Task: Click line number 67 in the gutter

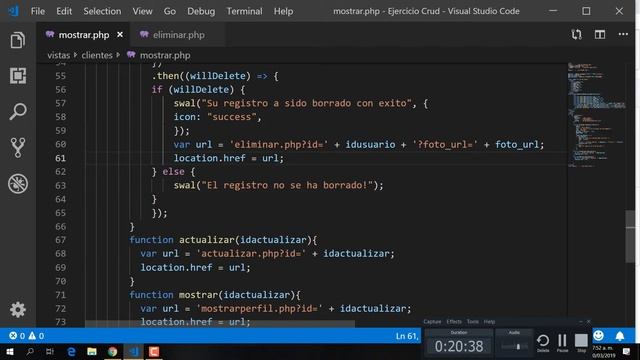Action: point(60,240)
